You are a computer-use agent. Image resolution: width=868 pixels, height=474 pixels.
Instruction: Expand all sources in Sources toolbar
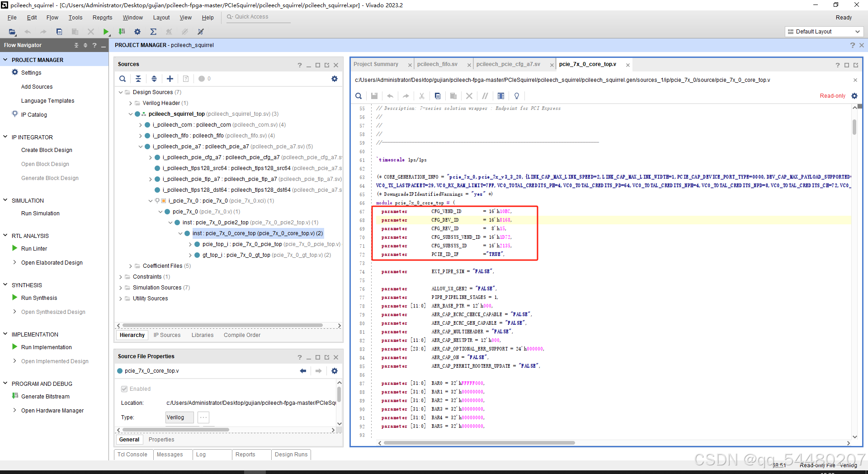click(x=154, y=79)
